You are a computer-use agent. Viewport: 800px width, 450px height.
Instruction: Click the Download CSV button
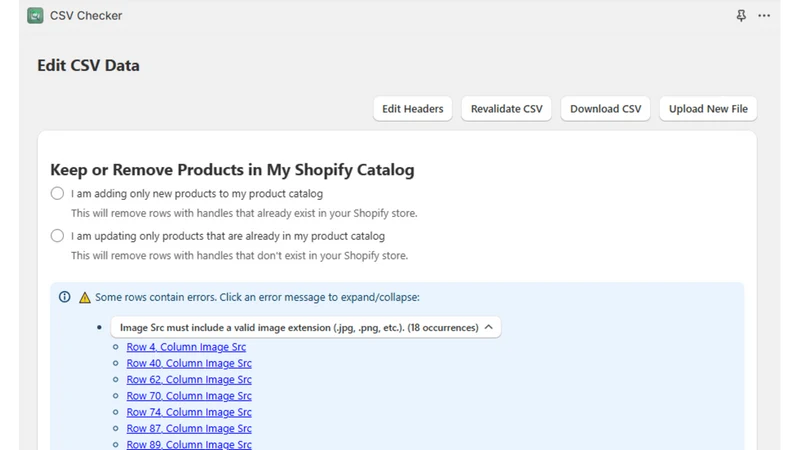[x=605, y=109]
